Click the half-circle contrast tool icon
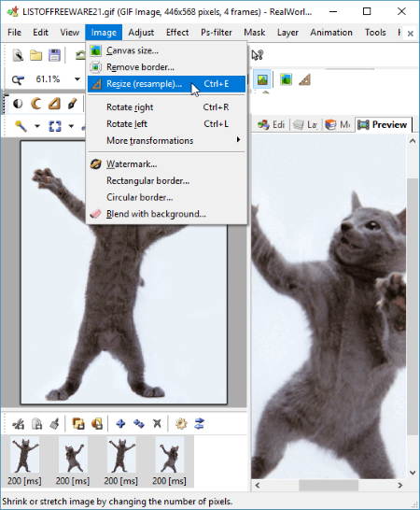The width and height of the screenshot is (420, 510). point(18,104)
